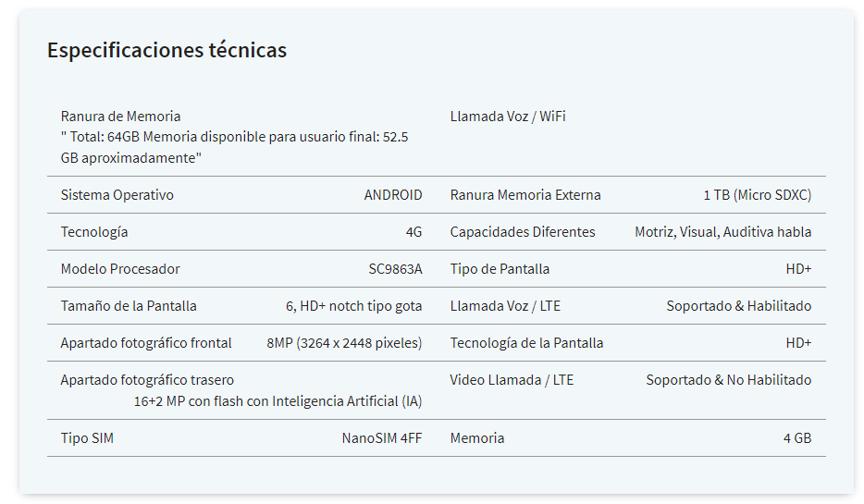Select the Llamada Voz / WiFi label
The image size is (864, 504).
[x=508, y=117]
